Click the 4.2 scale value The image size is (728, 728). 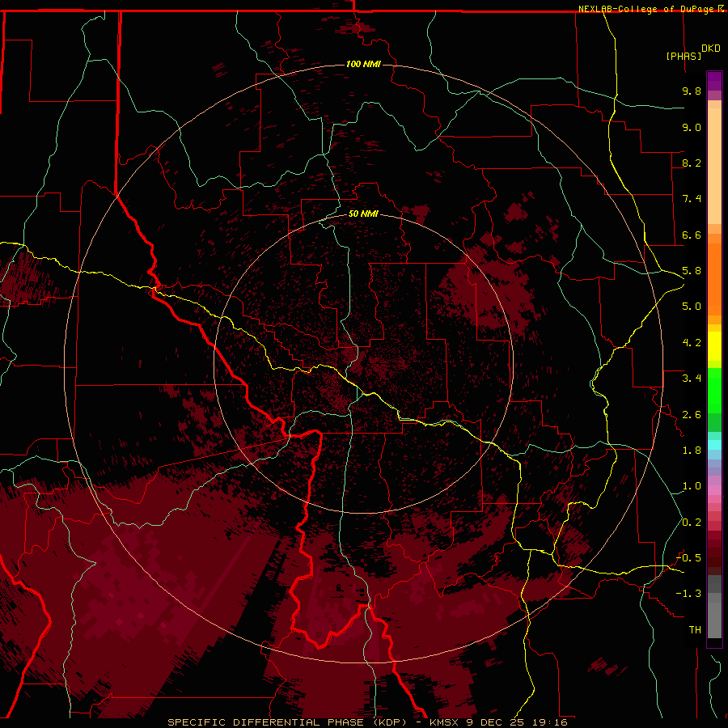pyautogui.click(x=692, y=343)
